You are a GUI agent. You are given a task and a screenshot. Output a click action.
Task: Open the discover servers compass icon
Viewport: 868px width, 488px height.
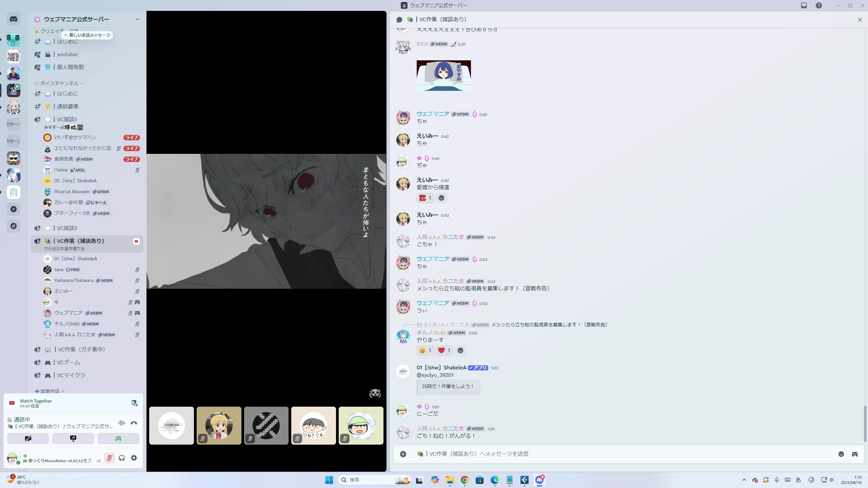coord(14,226)
